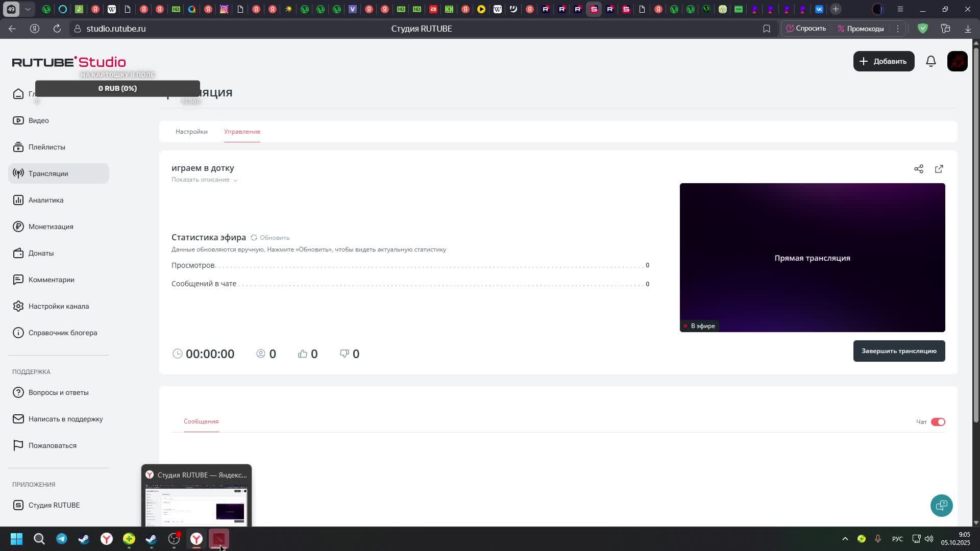
Task: Click the Прямая трансляция video preview
Action: click(x=812, y=258)
